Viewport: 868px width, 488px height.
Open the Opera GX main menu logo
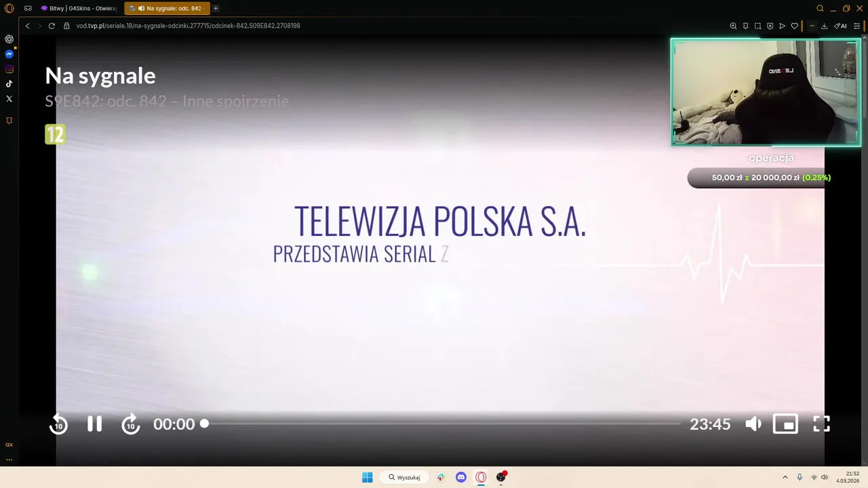pyautogui.click(x=9, y=8)
